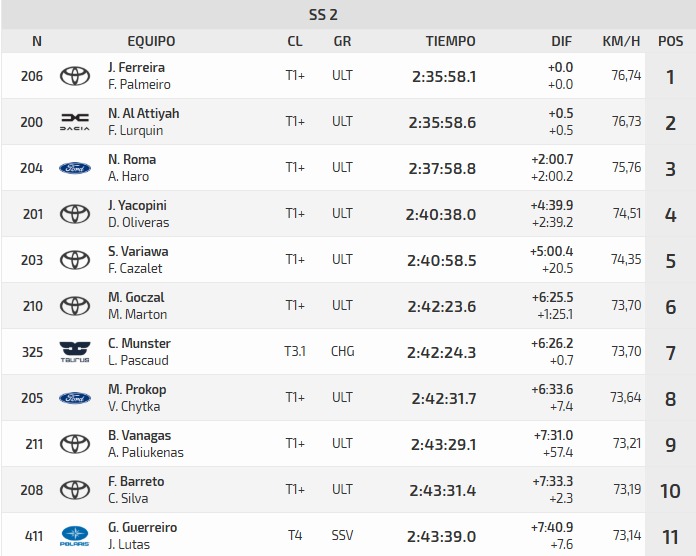Image resolution: width=696 pixels, height=556 pixels.
Task: Click the Toyota logo beside M. Goczal
Action: 75,306
